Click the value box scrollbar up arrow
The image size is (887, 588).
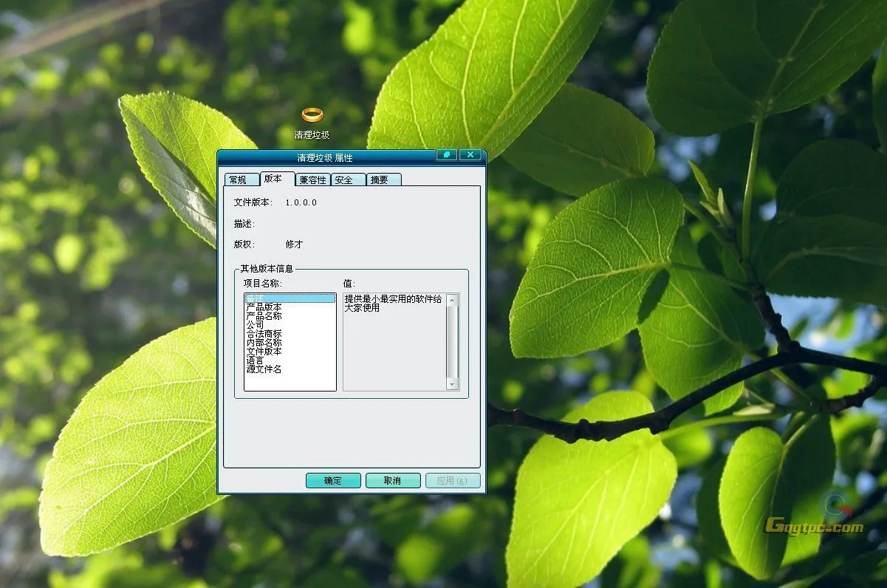452,299
